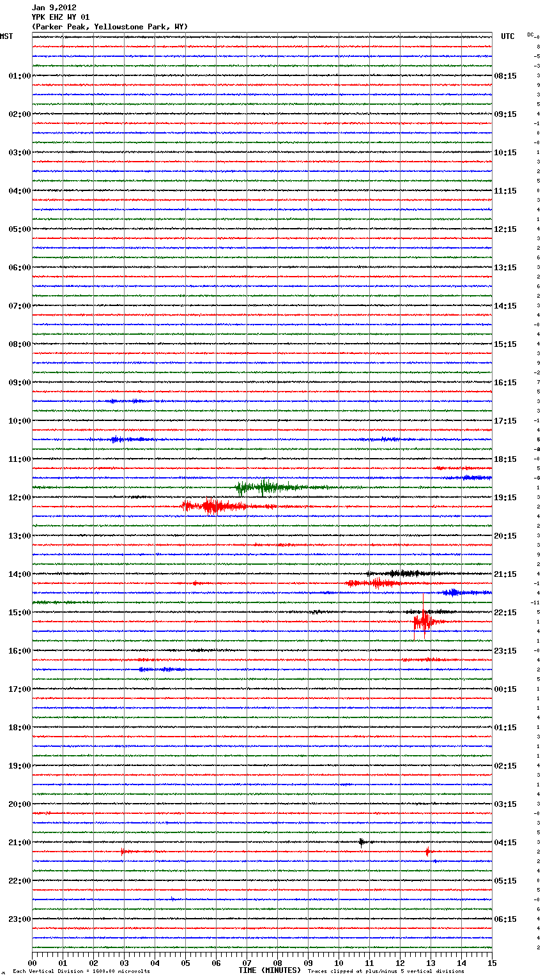The height and width of the screenshot is (980, 543).
Task: Click the 10:15 UTC time label
Action: 505,153
